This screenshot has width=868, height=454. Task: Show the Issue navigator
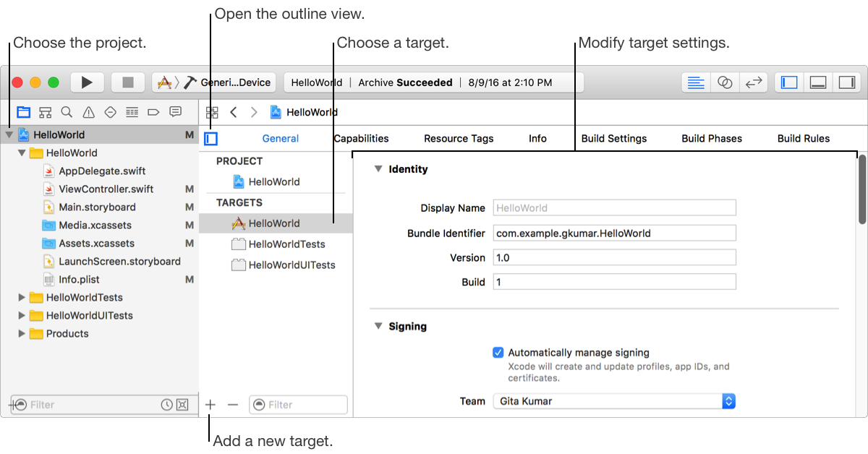[88, 112]
